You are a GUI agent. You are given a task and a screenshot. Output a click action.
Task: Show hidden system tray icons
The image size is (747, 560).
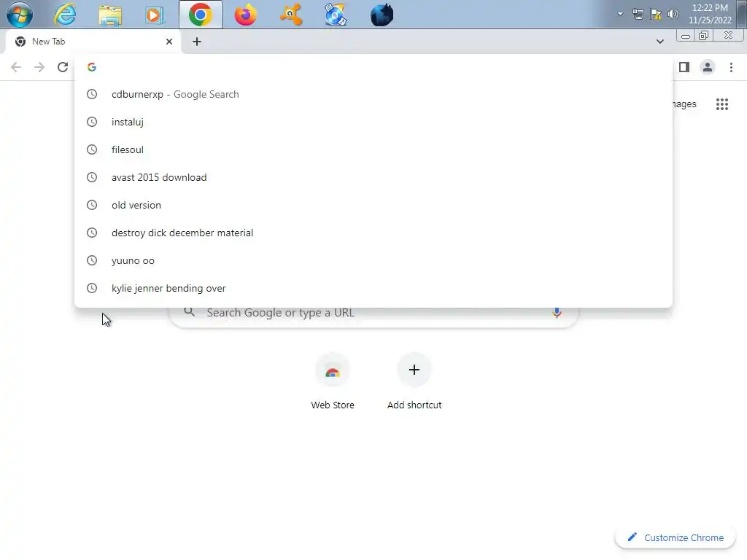pos(620,14)
